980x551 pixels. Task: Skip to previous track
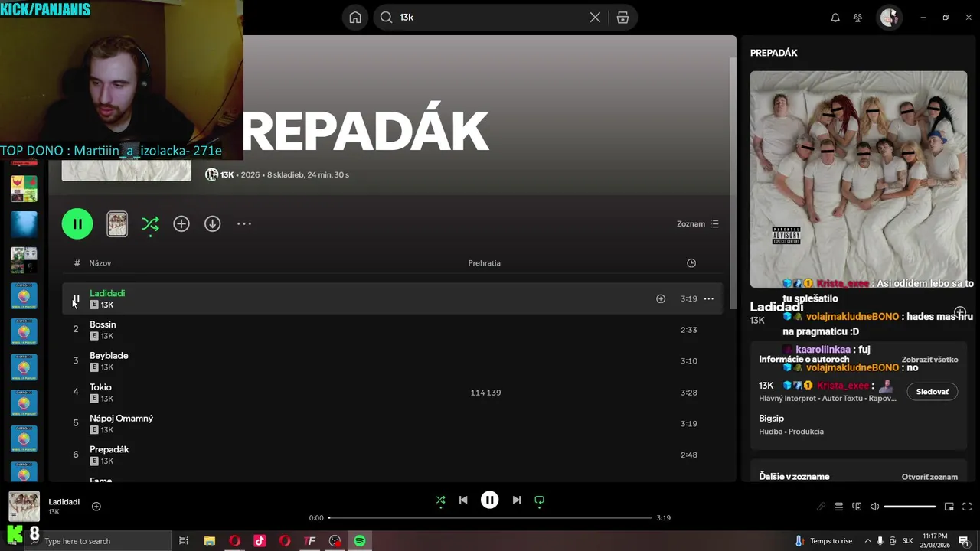(463, 500)
